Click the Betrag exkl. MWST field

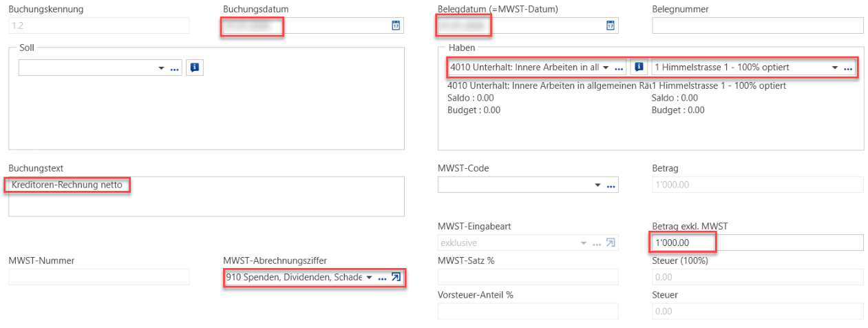click(758, 243)
